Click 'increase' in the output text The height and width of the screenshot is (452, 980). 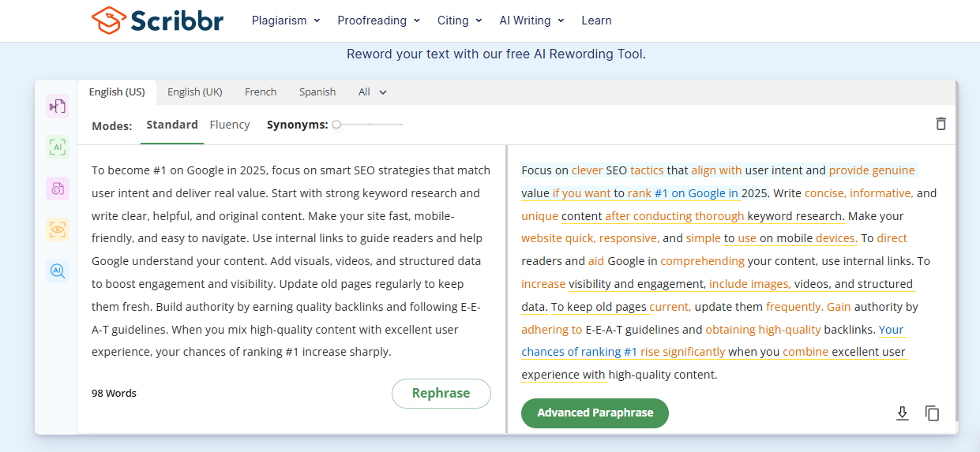[543, 284]
